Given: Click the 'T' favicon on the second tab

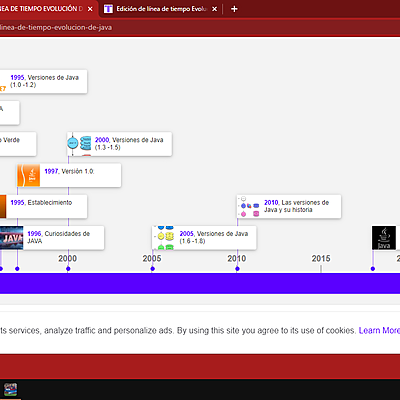Looking at the screenshot, I should coord(108,9).
